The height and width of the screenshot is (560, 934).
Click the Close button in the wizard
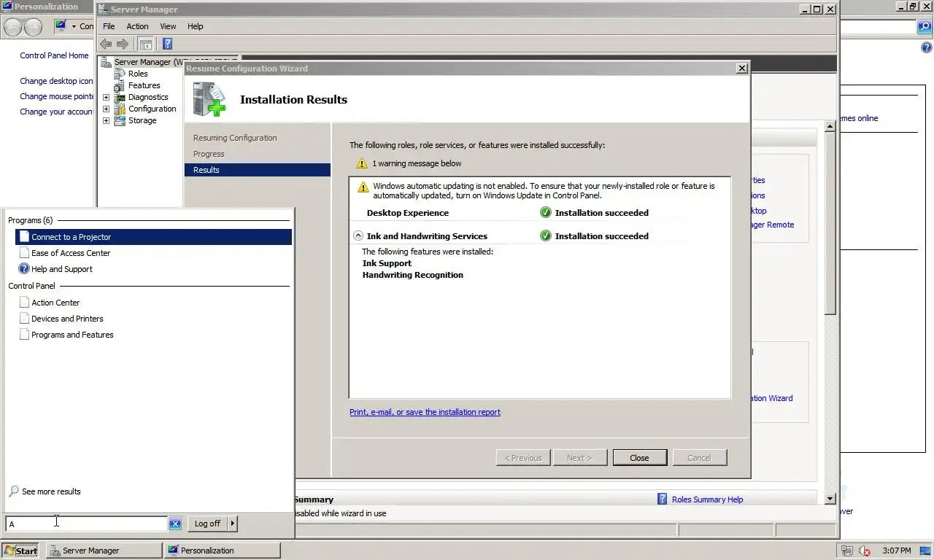click(x=639, y=458)
